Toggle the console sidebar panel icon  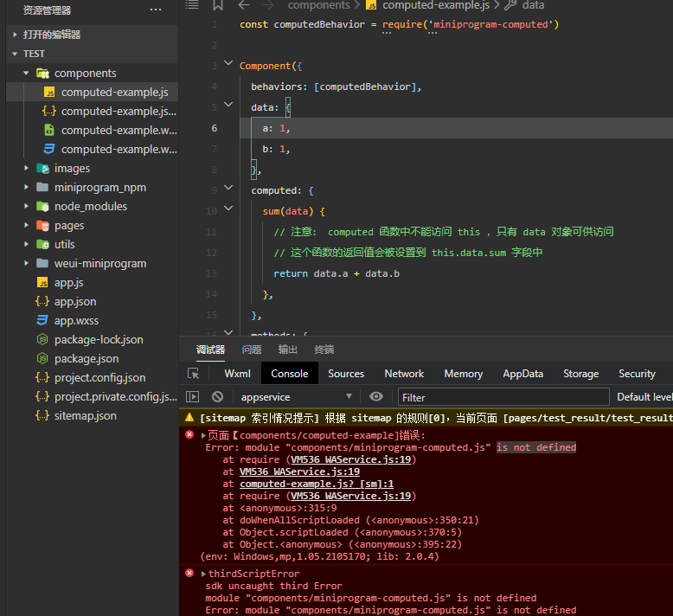point(192,396)
